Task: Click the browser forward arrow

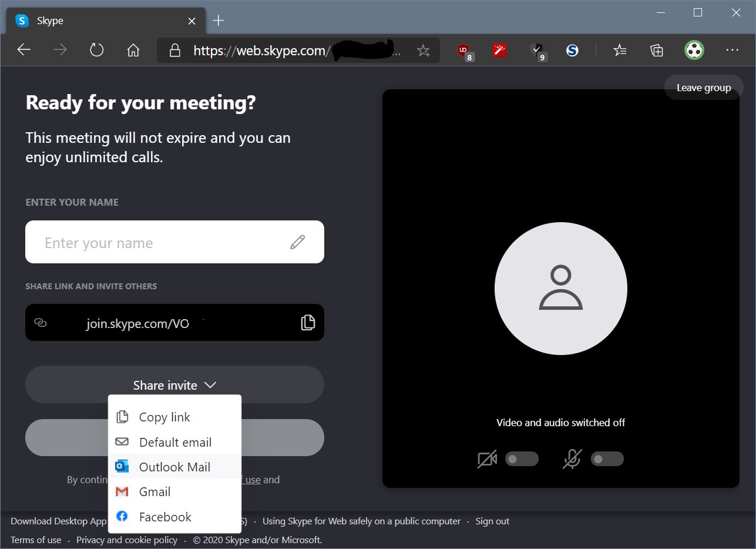Action: click(x=60, y=51)
